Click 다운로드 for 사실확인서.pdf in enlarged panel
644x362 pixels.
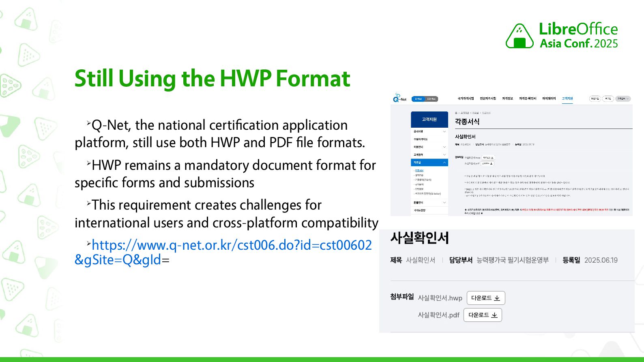point(483,315)
